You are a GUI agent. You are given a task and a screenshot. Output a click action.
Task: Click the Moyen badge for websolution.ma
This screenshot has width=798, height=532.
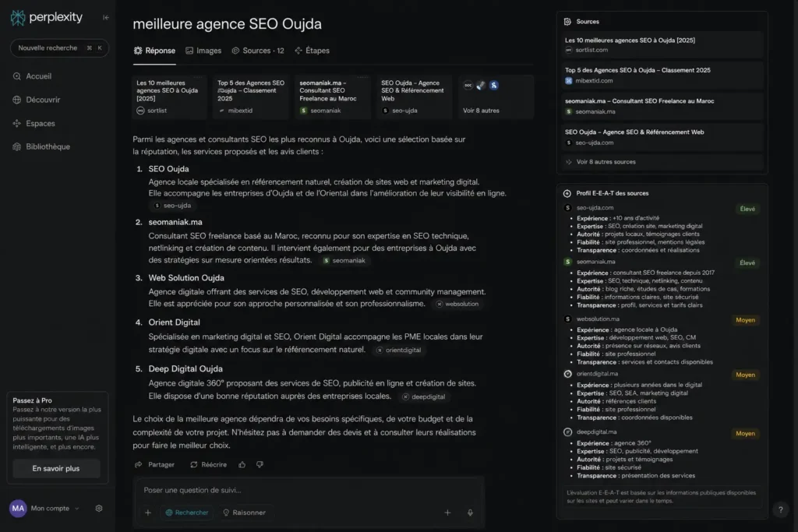(745, 320)
